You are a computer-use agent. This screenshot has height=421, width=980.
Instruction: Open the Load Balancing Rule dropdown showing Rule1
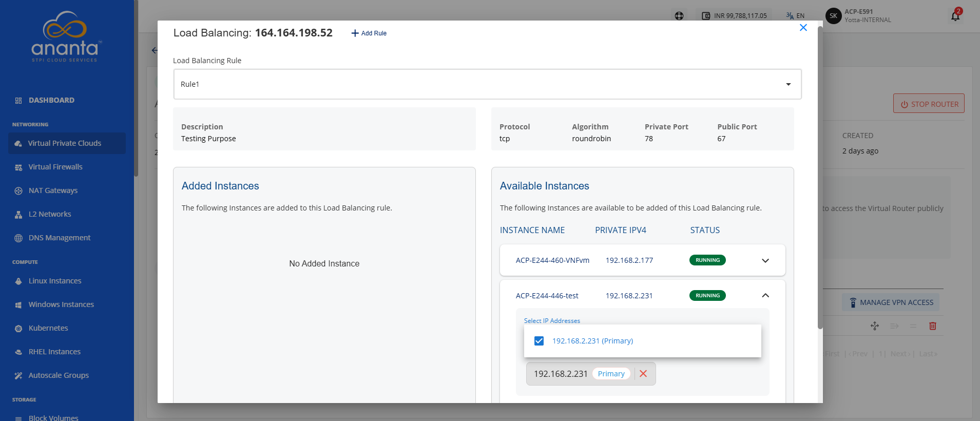[488, 84]
